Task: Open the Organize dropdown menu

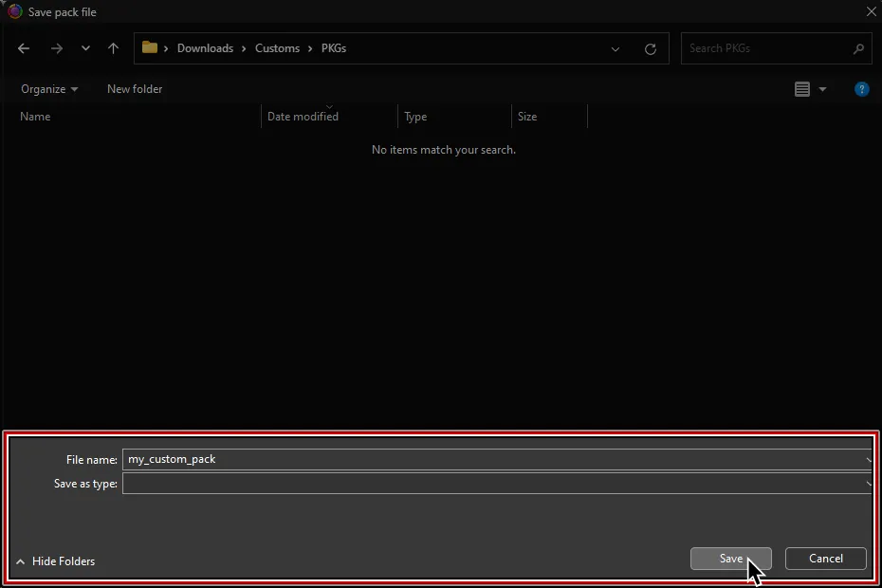Action: (44, 89)
